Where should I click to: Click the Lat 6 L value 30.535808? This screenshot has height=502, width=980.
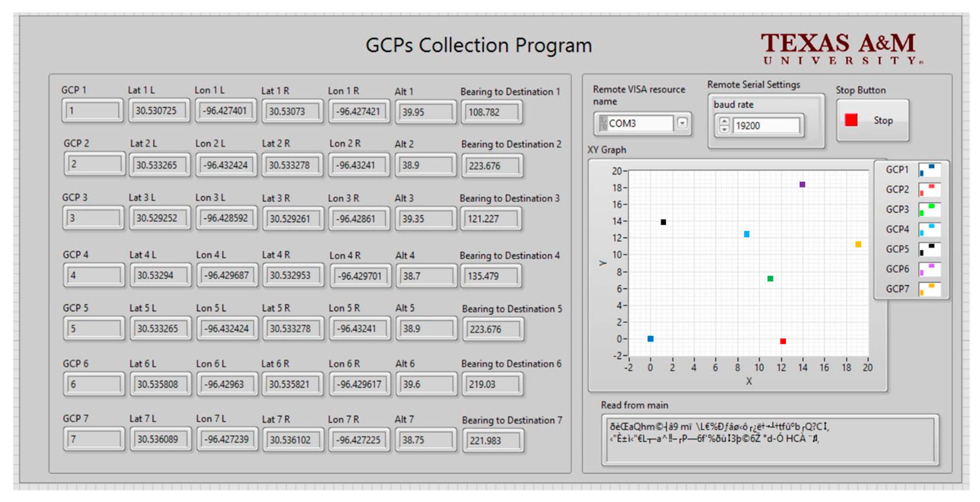point(161,384)
